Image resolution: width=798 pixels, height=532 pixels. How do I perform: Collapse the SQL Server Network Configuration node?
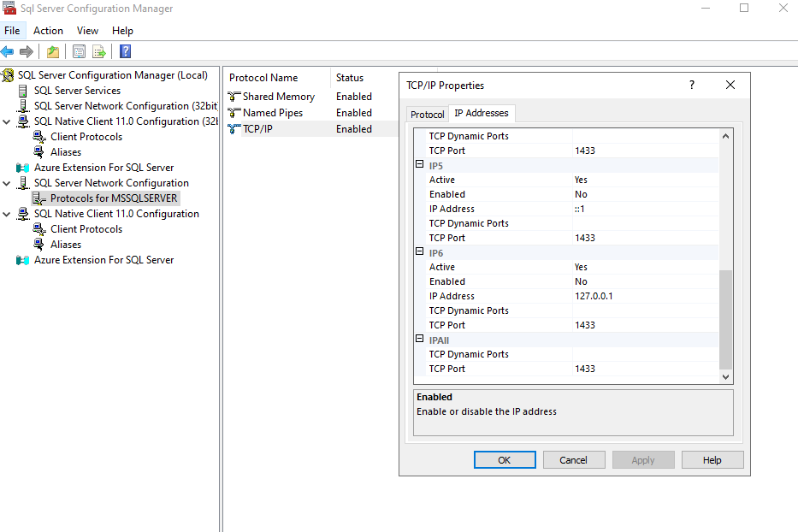tap(7, 182)
